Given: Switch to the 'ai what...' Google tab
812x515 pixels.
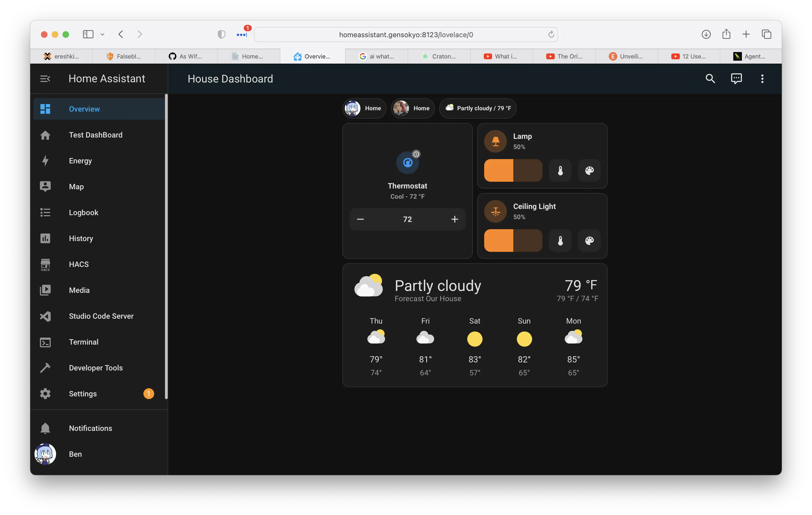Looking at the screenshot, I should pyautogui.click(x=377, y=56).
